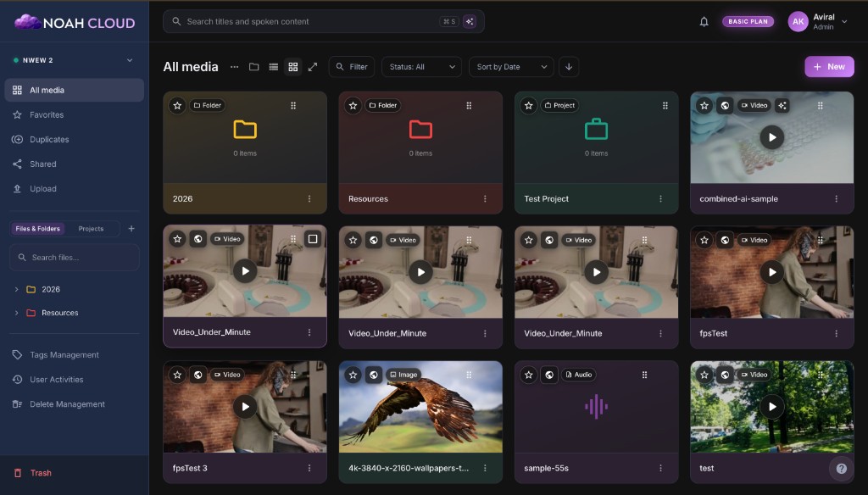
Task: Open three-dot menu for sample-55s
Action: tap(660, 468)
